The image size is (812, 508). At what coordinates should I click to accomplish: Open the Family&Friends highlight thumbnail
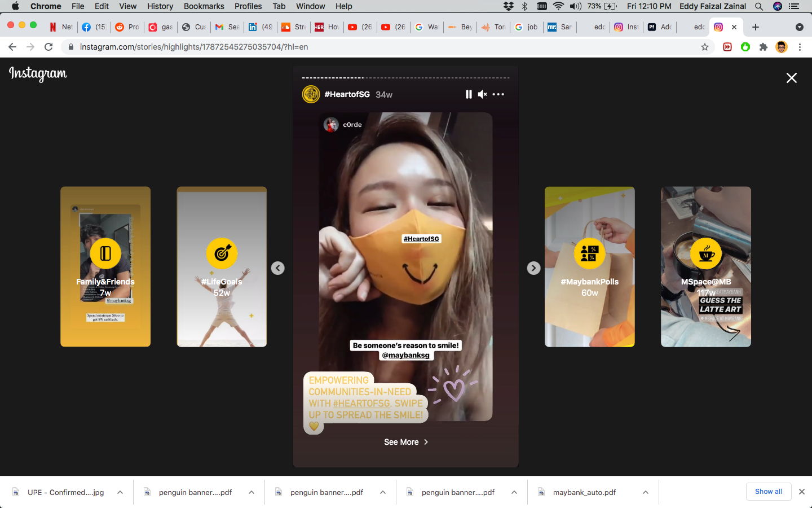click(x=105, y=266)
